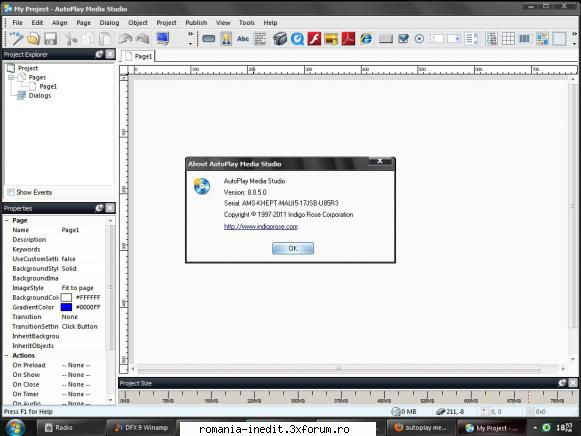Open autoplay me... Firefox taskbar button
The height and width of the screenshot is (436, 581).
[x=421, y=427]
